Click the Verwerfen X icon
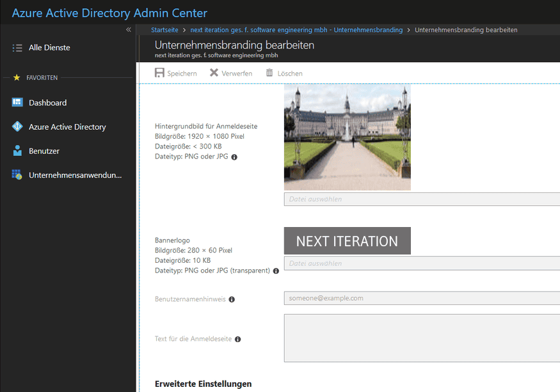This screenshot has height=392, width=560. [214, 72]
